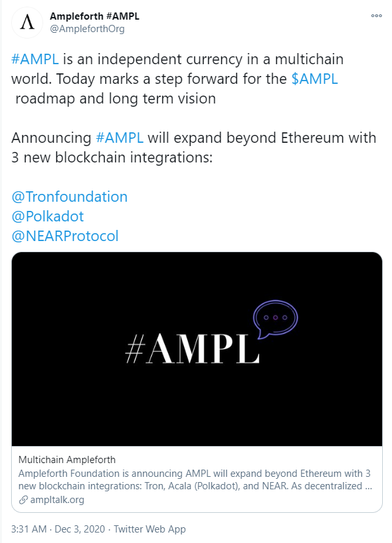Click the white #AMPL logo text in image
392x543 pixels.
click(x=192, y=348)
